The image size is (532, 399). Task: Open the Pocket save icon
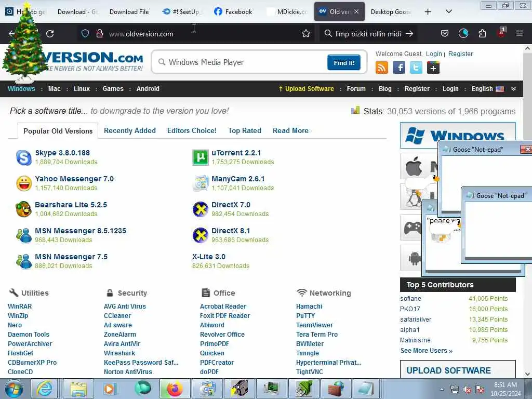point(445,33)
